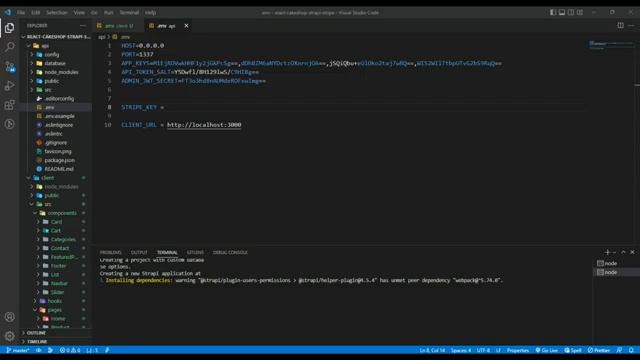Switch to the PROBLEMS panel tab
The image size is (640, 360).
coord(111,253)
